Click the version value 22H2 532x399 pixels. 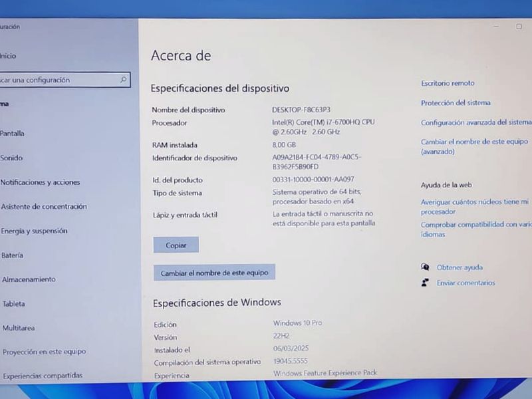(x=281, y=336)
